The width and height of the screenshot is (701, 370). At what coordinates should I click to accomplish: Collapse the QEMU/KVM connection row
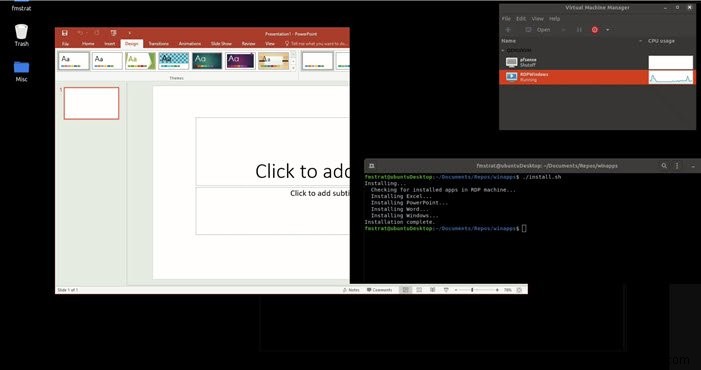coord(503,50)
